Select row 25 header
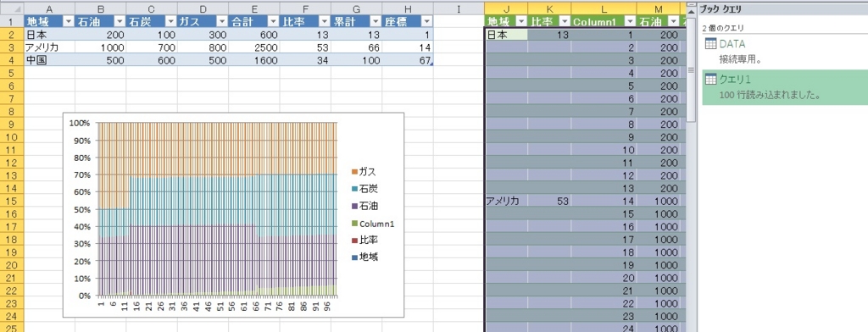This screenshot has height=332, width=868. click(12, 328)
